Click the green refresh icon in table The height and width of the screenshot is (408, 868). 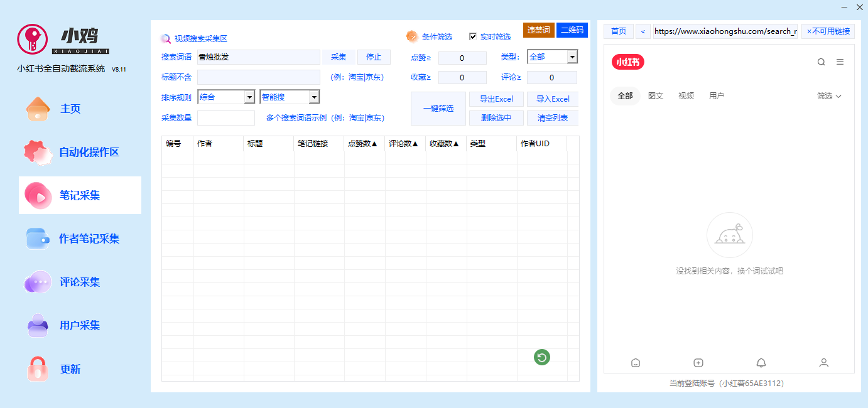click(541, 357)
